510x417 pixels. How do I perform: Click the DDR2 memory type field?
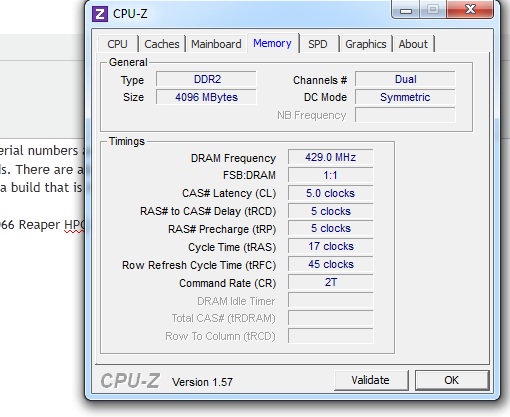pos(206,79)
